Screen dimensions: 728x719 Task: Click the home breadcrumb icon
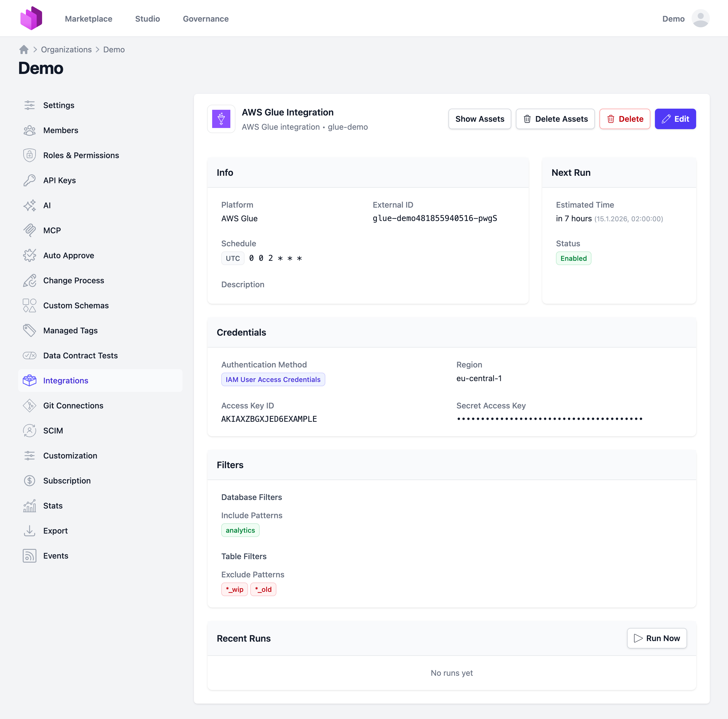[x=23, y=49]
